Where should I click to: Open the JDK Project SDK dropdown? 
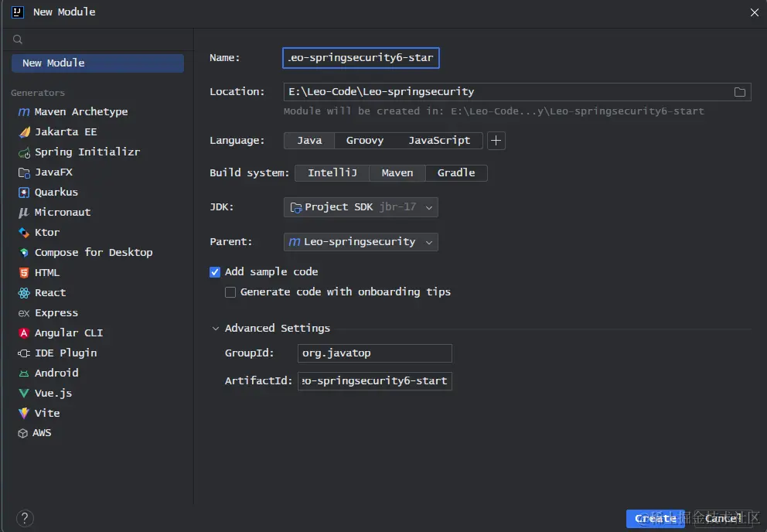point(360,207)
